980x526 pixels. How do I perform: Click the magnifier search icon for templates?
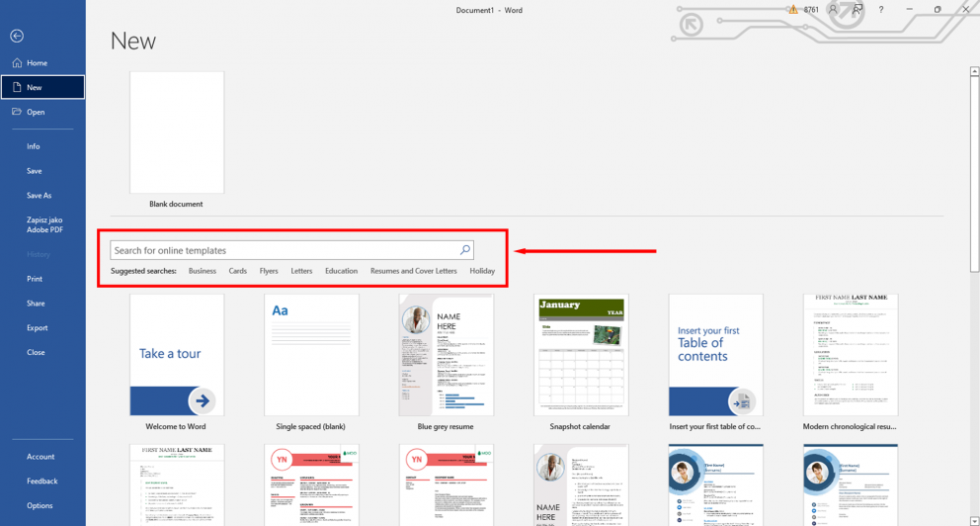[x=465, y=250]
